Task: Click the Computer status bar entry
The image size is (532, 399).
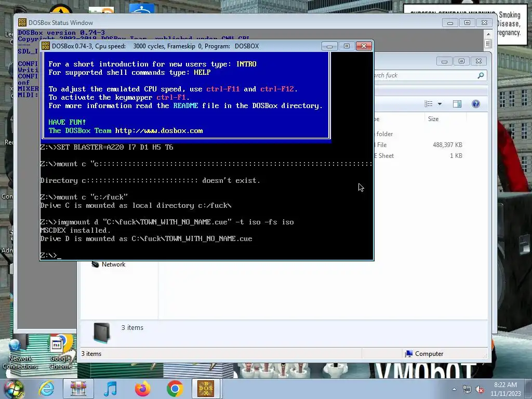Action: click(424, 353)
